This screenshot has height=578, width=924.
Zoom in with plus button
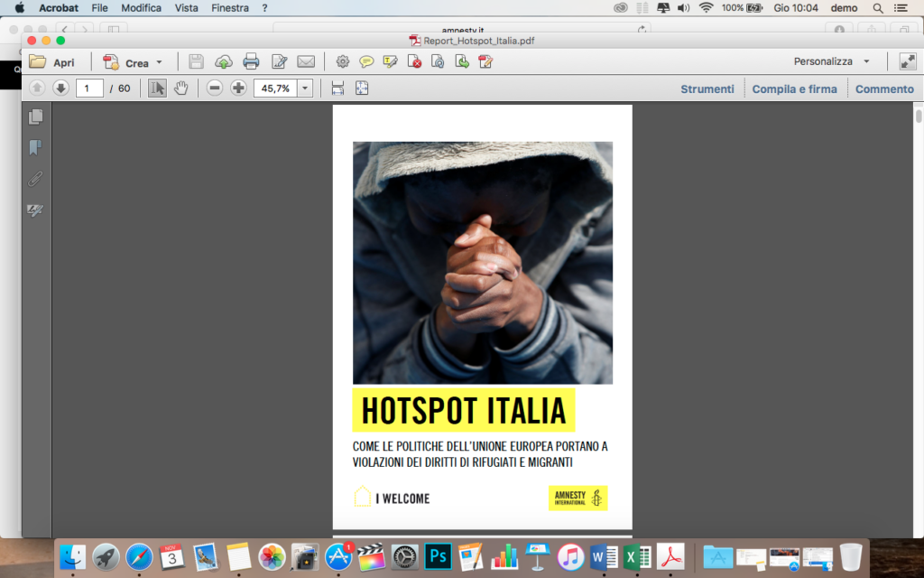(238, 88)
